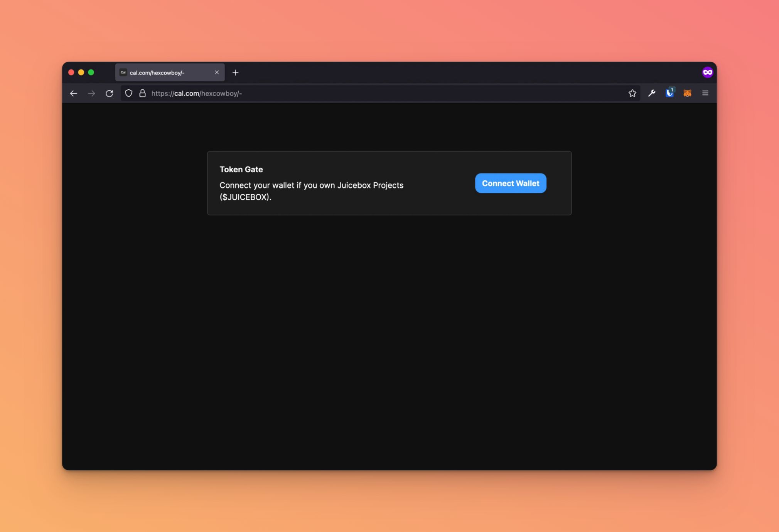Maximize window with the green button
779x532 pixels.
tap(91, 72)
